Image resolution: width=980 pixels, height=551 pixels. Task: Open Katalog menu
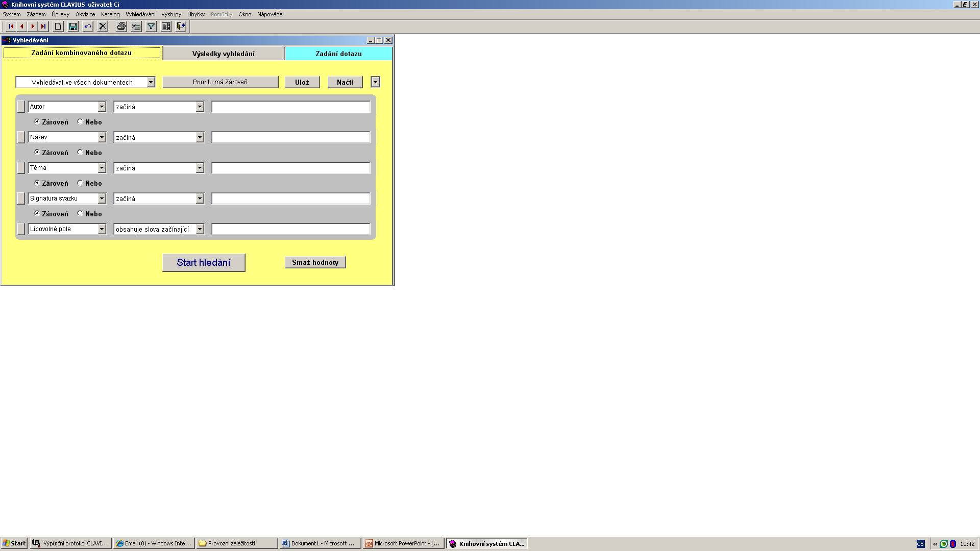coord(110,14)
